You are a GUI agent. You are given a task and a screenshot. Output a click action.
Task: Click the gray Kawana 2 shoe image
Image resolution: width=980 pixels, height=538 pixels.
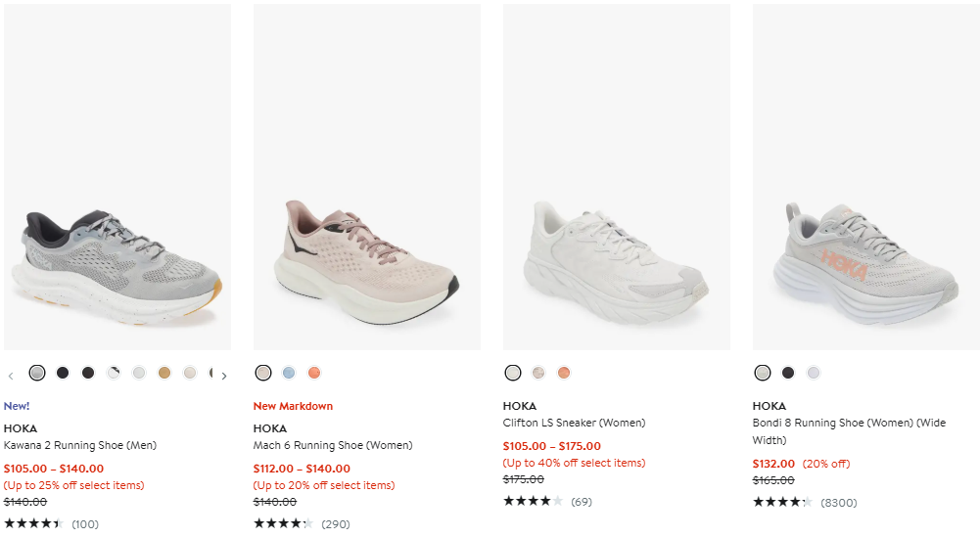pyautogui.click(x=117, y=259)
